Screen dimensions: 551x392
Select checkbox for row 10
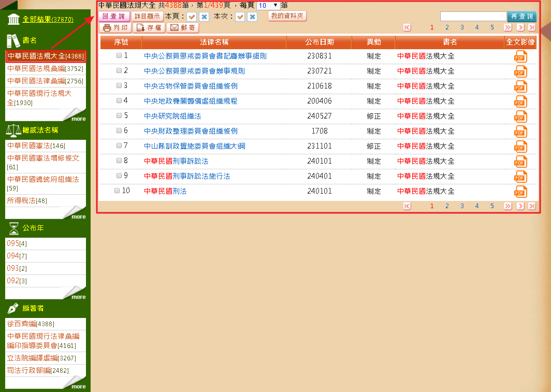coord(117,191)
